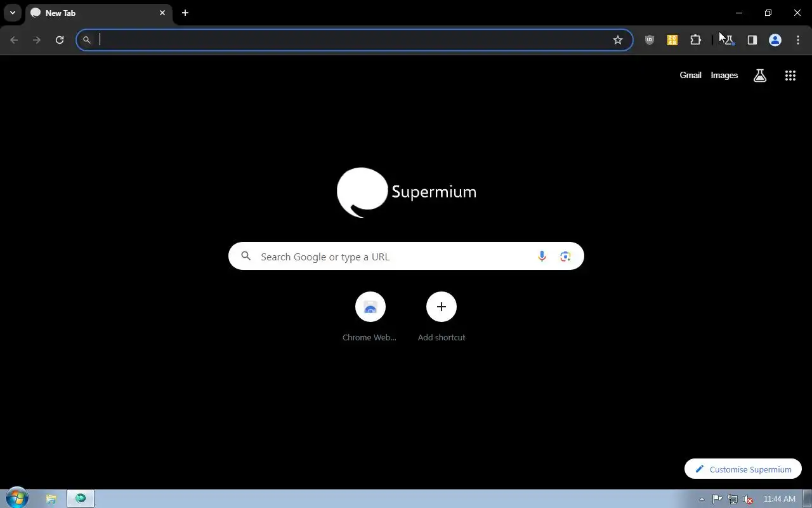Image resolution: width=812 pixels, height=508 pixels.
Task: Open the profile avatar menu
Action: 775,40
